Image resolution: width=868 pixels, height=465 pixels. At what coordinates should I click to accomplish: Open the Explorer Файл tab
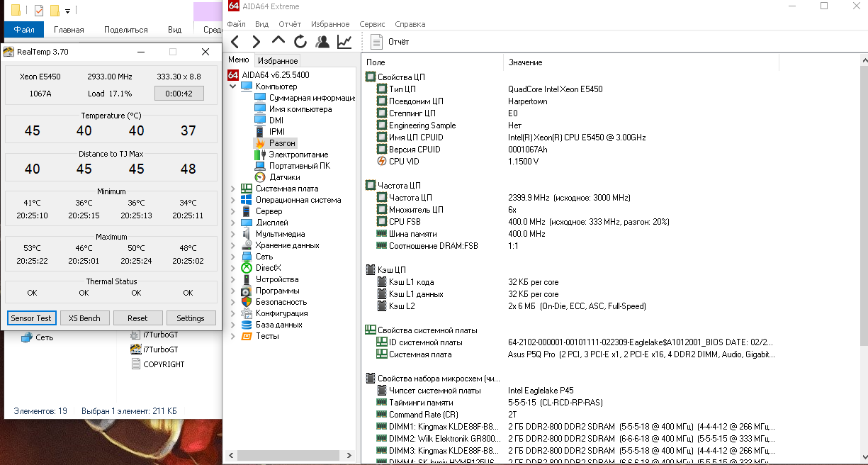[x=24, y=30]
